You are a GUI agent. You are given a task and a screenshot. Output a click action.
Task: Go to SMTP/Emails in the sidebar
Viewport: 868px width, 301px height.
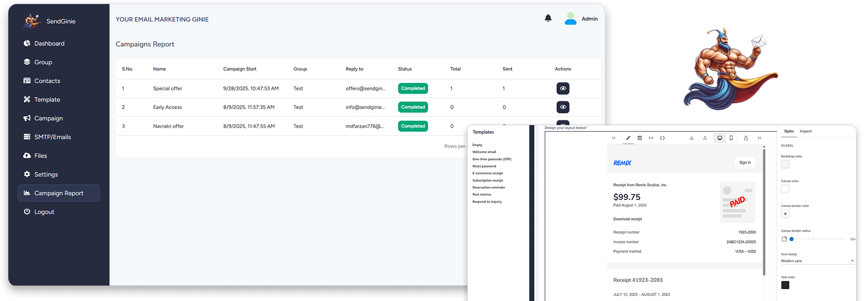(52, 137)
